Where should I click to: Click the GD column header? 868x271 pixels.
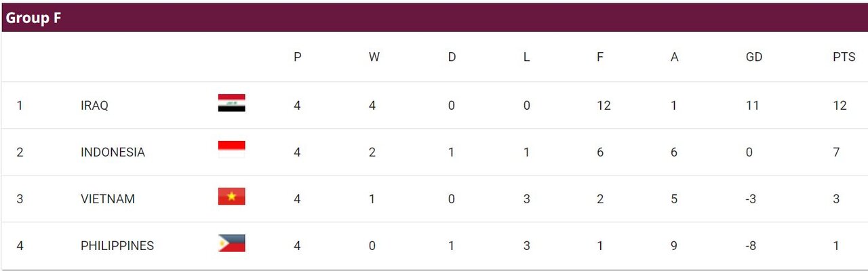(754, 58)
